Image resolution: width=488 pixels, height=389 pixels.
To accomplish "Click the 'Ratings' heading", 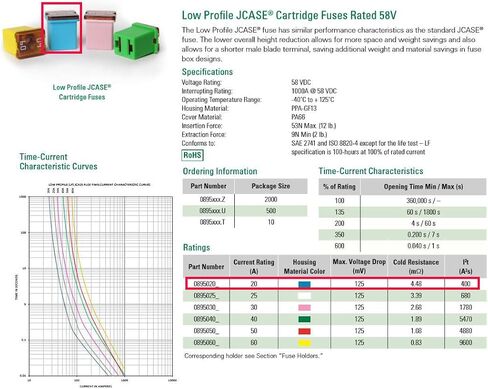I will (197, 248).
